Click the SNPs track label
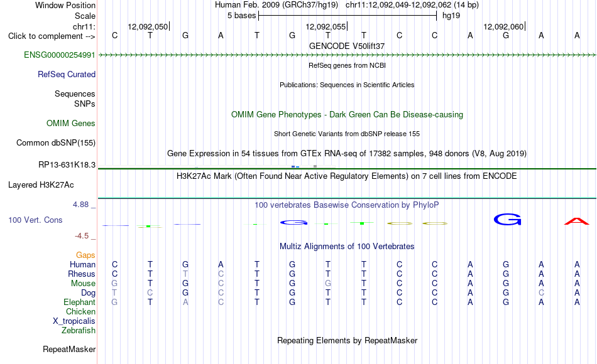The image size is (597, 364). (x=85, y=104)
